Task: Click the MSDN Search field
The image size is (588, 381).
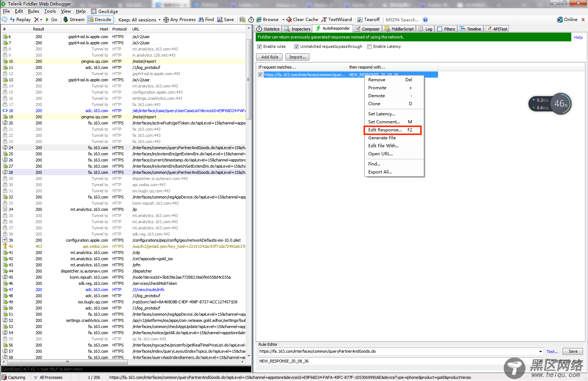Action: pos(402,20)
